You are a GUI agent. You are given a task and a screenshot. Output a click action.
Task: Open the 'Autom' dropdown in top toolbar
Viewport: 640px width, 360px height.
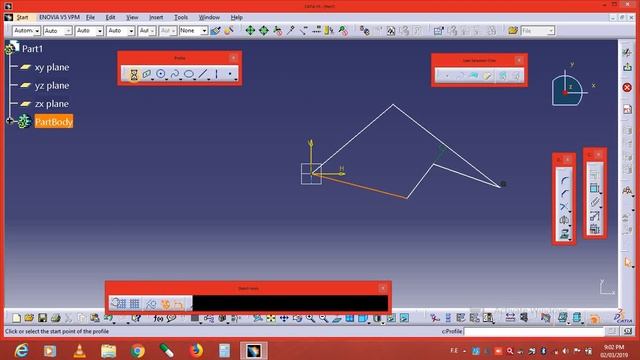(37, 31)
